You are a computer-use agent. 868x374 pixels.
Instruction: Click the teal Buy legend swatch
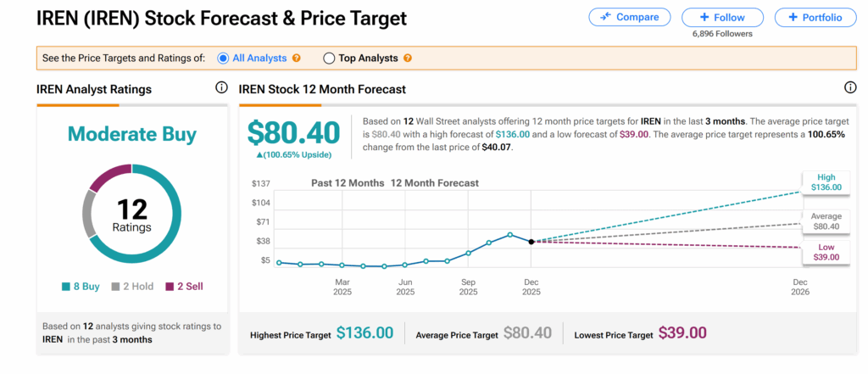point(67,287)
